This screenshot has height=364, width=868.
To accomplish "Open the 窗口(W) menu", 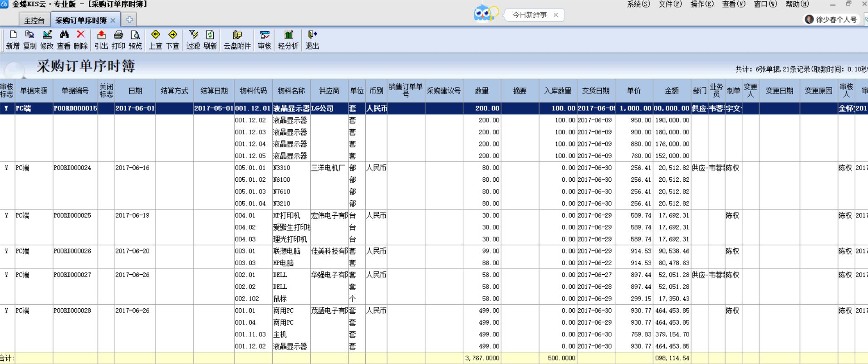I will tap(765, 4).
